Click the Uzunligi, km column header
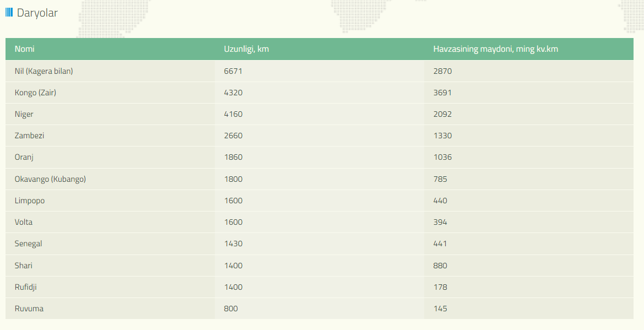The height and width of the screenshot is (330, 644). pos(246,49)
